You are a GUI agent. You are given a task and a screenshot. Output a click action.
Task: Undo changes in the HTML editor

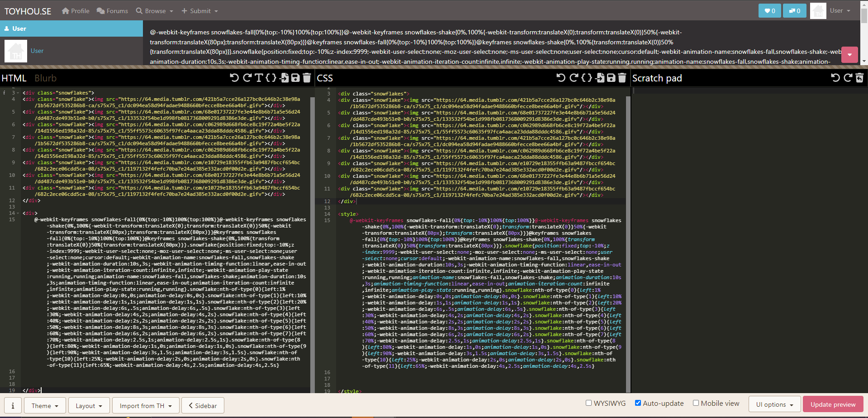(x=234, y=78)
